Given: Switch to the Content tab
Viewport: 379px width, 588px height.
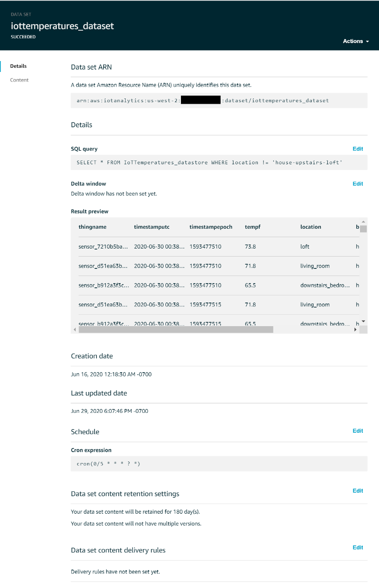Looking at the screenshot, I should [19, 80].
